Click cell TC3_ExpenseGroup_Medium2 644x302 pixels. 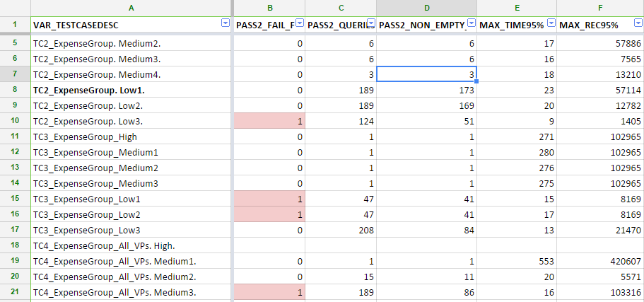tap(131, 168)
